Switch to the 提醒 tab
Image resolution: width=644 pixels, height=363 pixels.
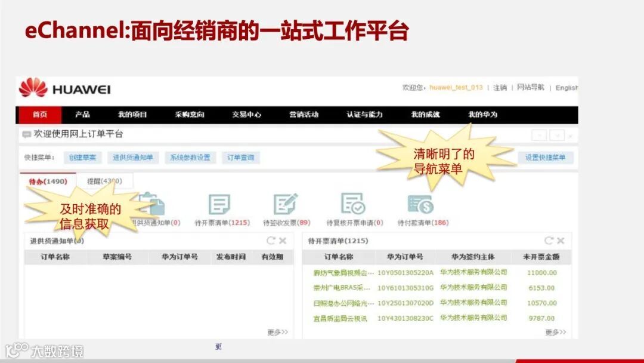pos(104,181)
